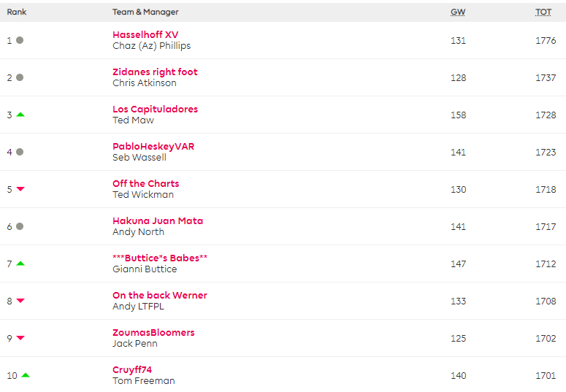Click the green up arrow at rank 10
Image resolution: width=566 pixels, height=392 pixels.
pos(26,375)
